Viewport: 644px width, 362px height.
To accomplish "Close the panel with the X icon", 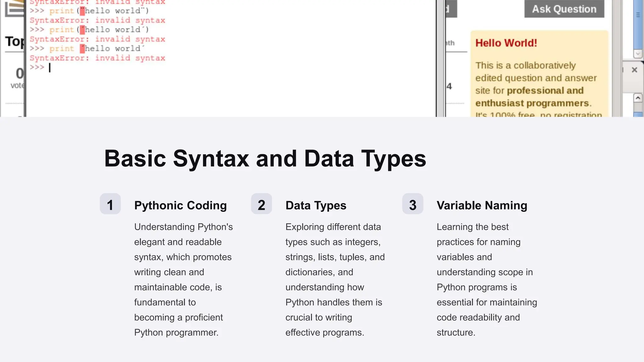I will (x=634, y=70).
